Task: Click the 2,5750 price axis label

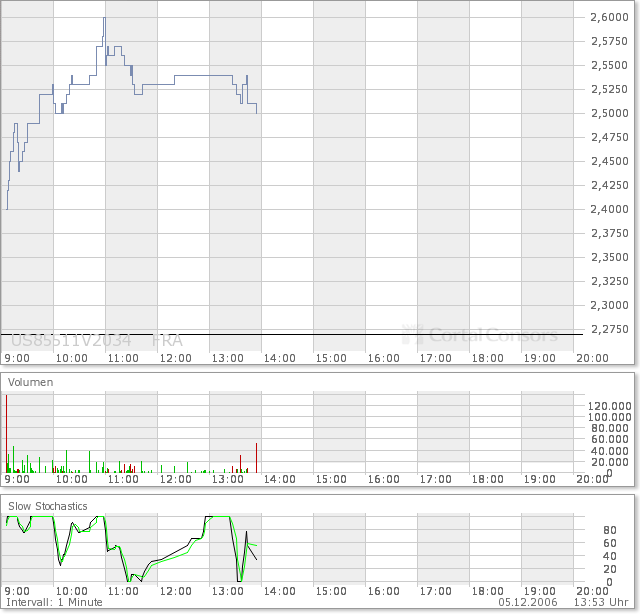Action: (x=609, y=41)
